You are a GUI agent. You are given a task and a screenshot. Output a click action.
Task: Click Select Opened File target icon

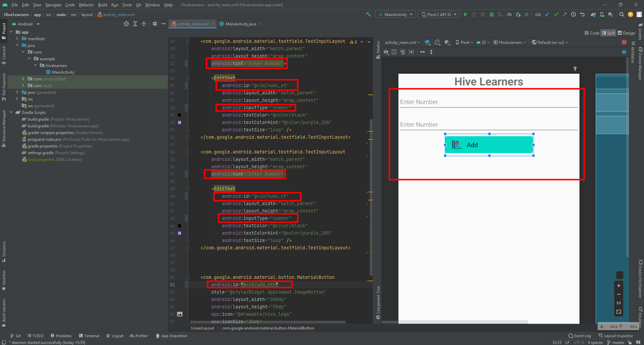coord(126,24)
